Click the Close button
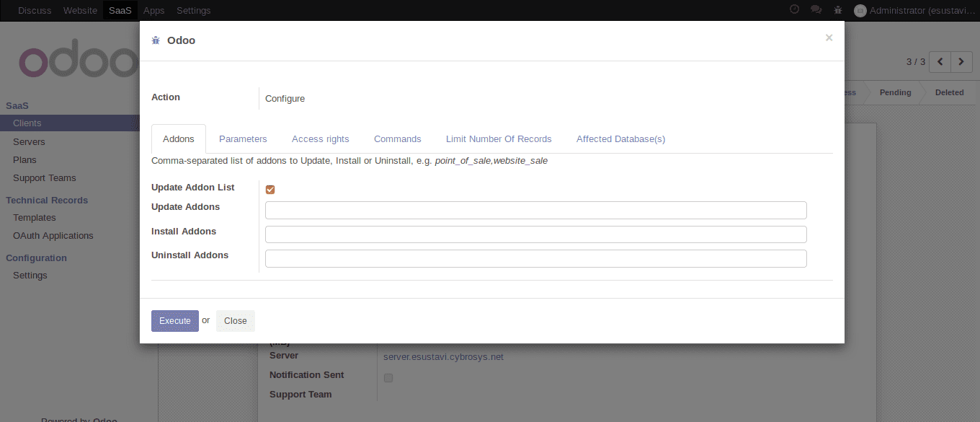 pos(236,321)
